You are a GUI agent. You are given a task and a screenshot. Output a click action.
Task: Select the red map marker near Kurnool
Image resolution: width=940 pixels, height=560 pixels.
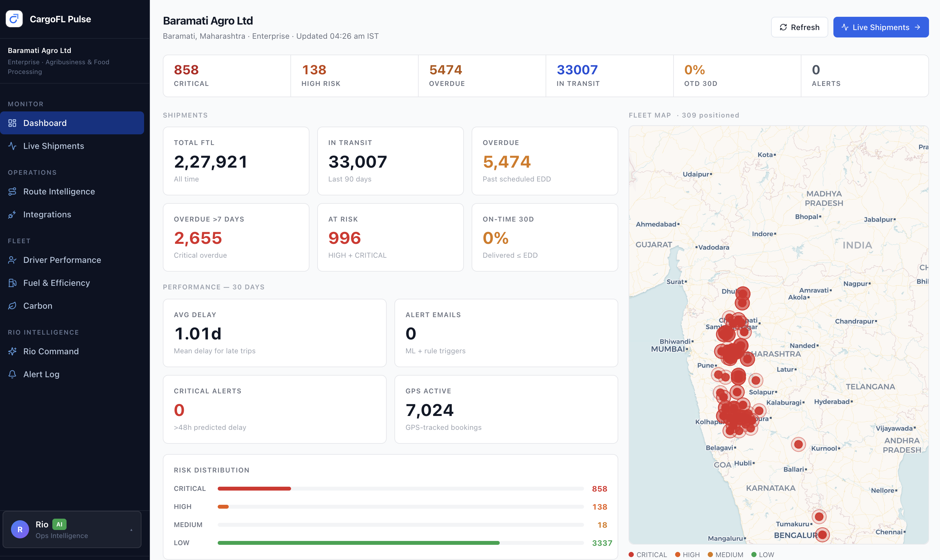click(x=798, y=444)
